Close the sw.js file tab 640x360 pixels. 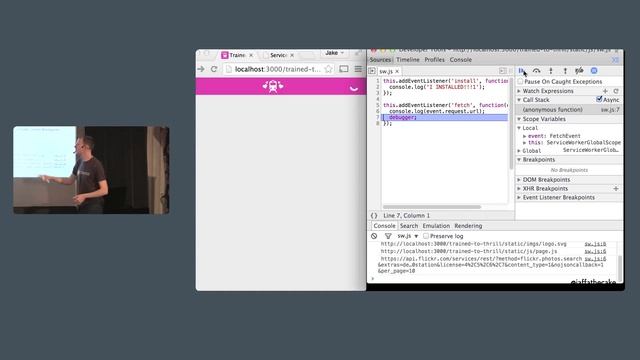point(397,71)
